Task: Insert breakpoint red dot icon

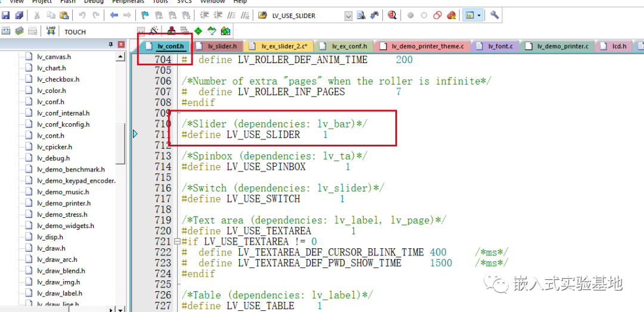Action: (410, 15)
